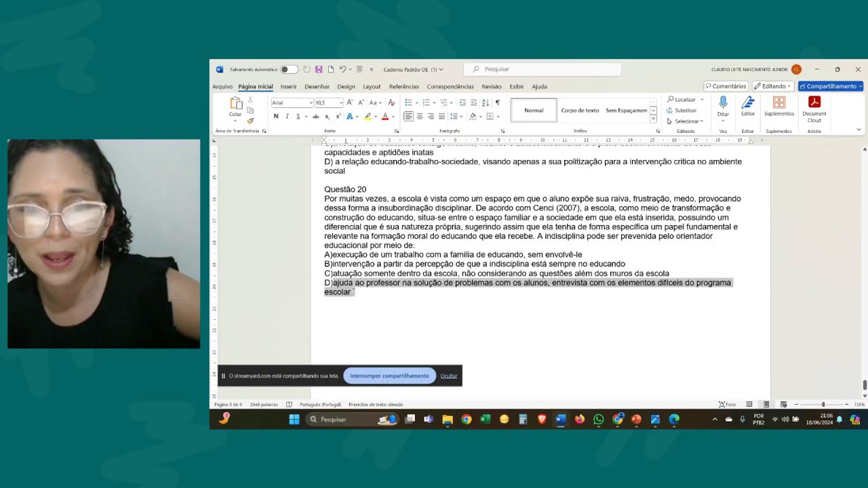Click the Cut scissors icon

point(250,100)
